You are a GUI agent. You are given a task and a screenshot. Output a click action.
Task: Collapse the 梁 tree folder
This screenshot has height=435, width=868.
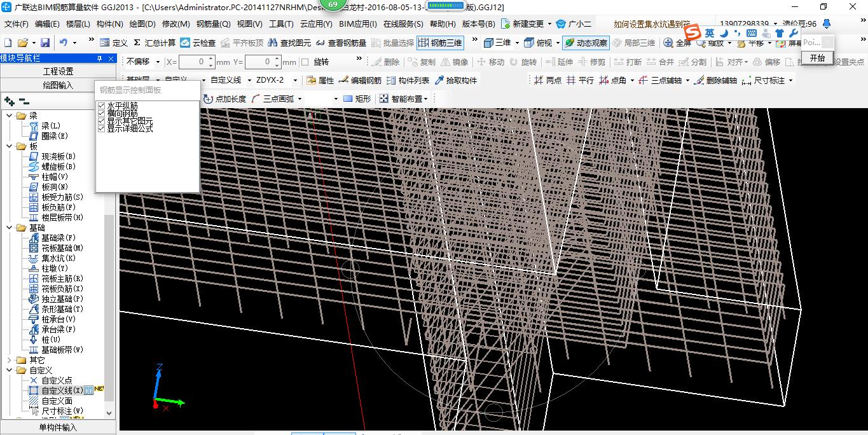tap(10, 116)
